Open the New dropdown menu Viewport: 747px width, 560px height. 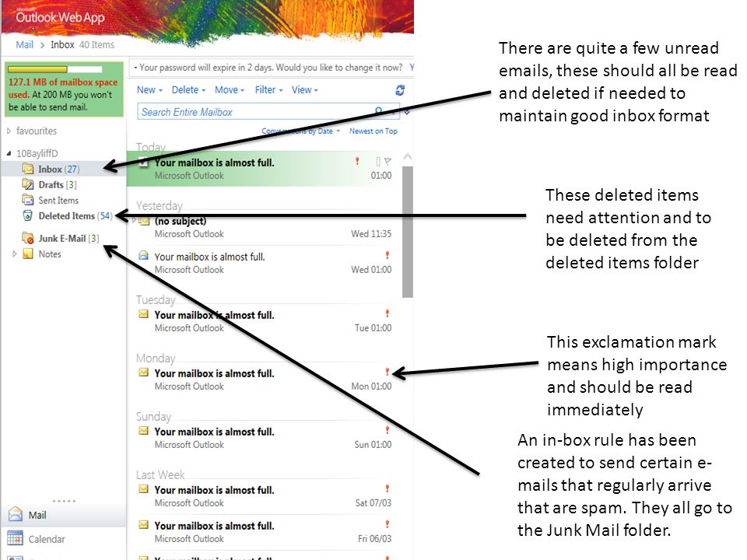click(x=149, y=89)
